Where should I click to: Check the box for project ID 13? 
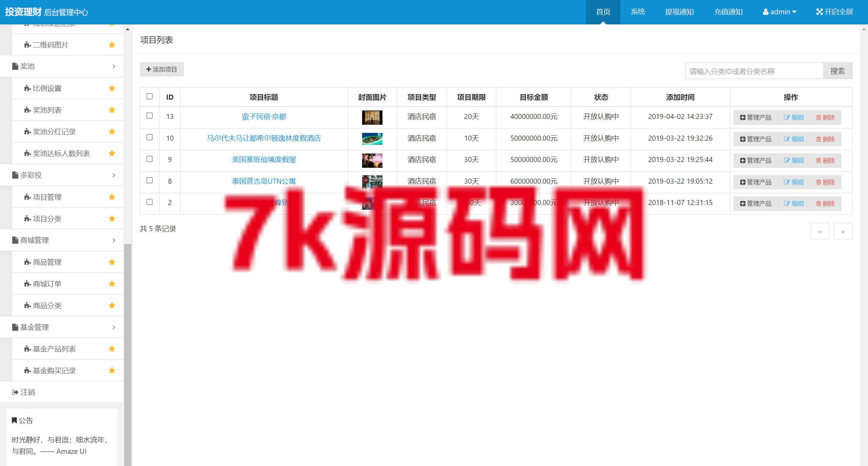(x=150, y=116)
